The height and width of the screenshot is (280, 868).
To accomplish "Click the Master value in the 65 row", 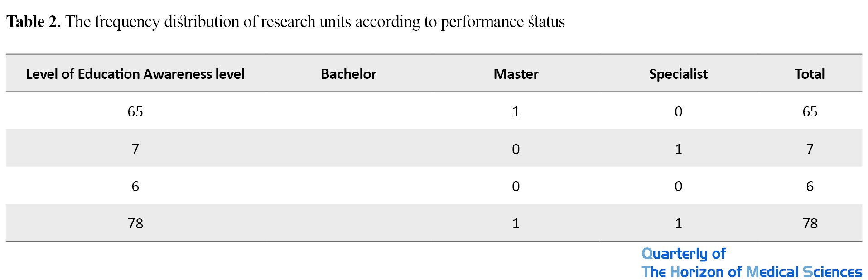I will click(516, 111).
